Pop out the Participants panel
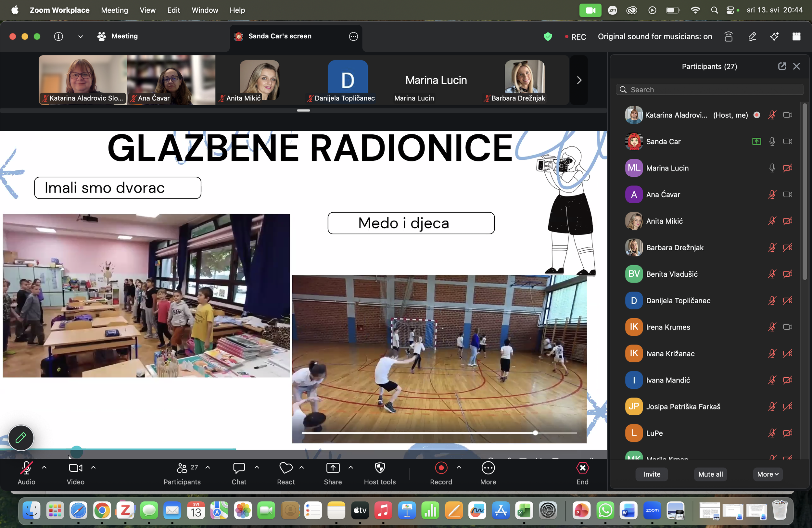812x528 pixels. click(x=782, y=66)
